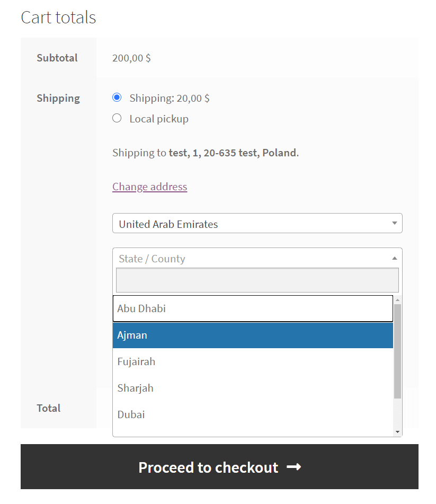Screen dimensions: 436x504
Task: Pick Sharjah from the state options
Action: pyautogui.click(x=253, y=388)
